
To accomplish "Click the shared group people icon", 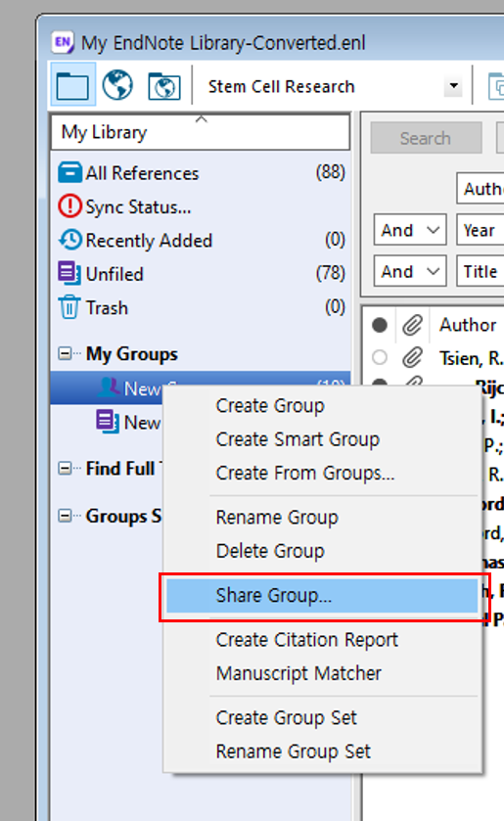I will (x=109, y=388).
